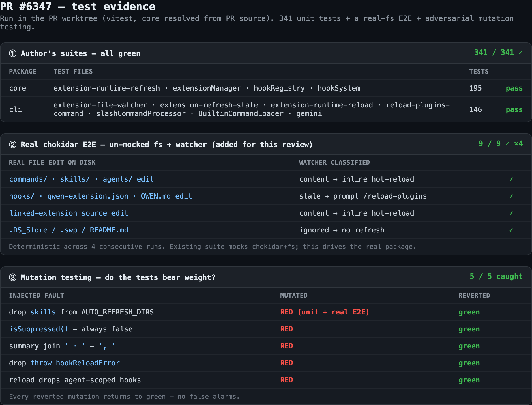
Task: Click the circled 1 section number icon
Action: click(x=13, y=53)
